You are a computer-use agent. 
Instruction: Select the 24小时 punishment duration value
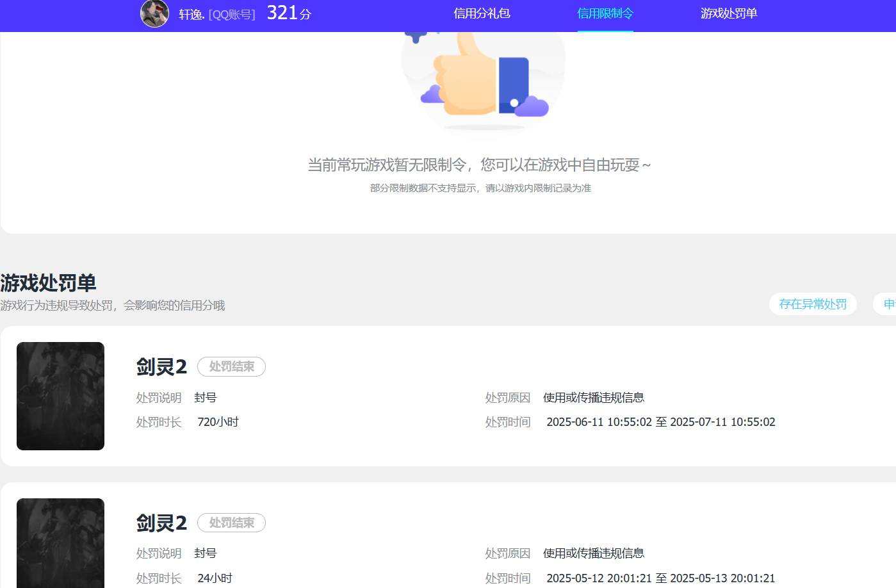[215, 578]
